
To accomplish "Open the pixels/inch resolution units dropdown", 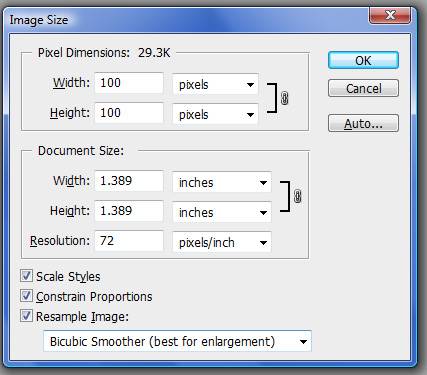I will tap(222, 242).
